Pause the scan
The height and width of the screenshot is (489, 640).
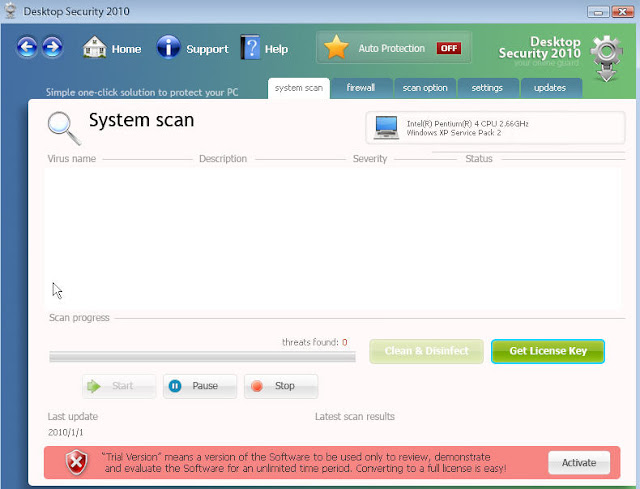tap(200, 386)
